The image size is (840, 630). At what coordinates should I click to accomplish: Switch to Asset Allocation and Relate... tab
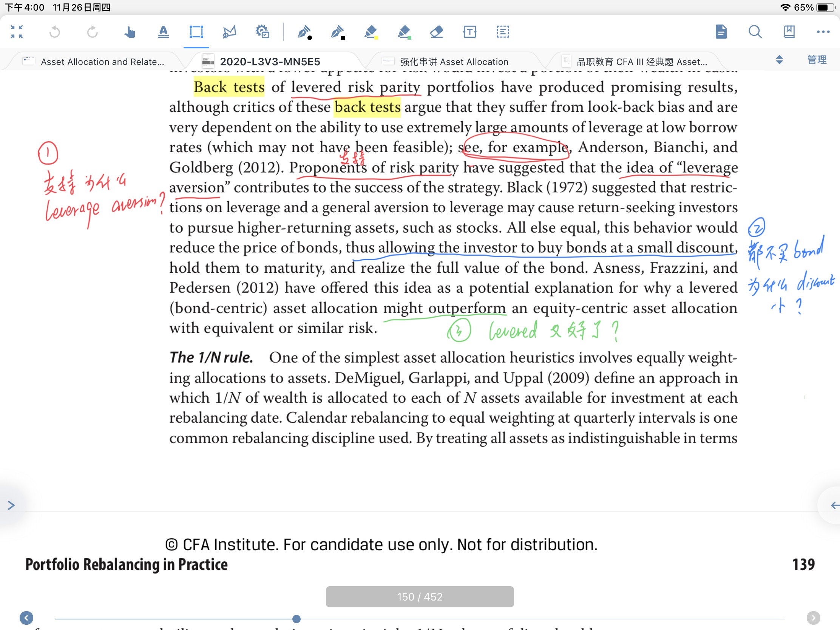click(x=102, y=62)
